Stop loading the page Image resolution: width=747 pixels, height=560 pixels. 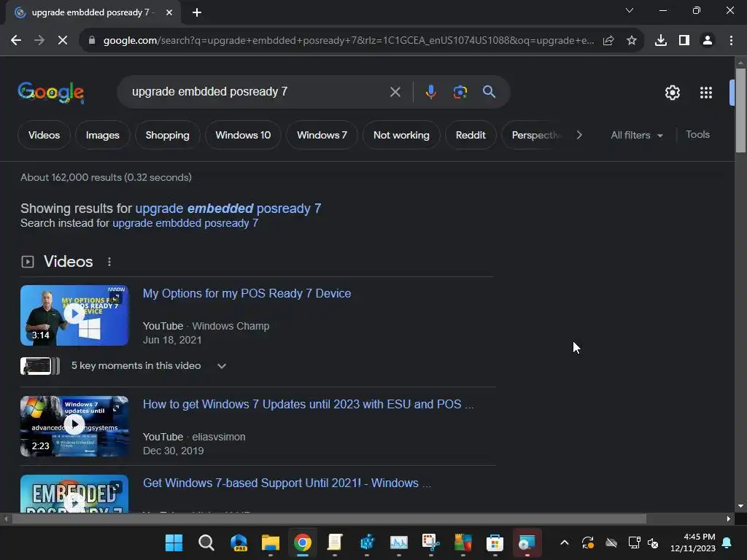tap(63, 41)
